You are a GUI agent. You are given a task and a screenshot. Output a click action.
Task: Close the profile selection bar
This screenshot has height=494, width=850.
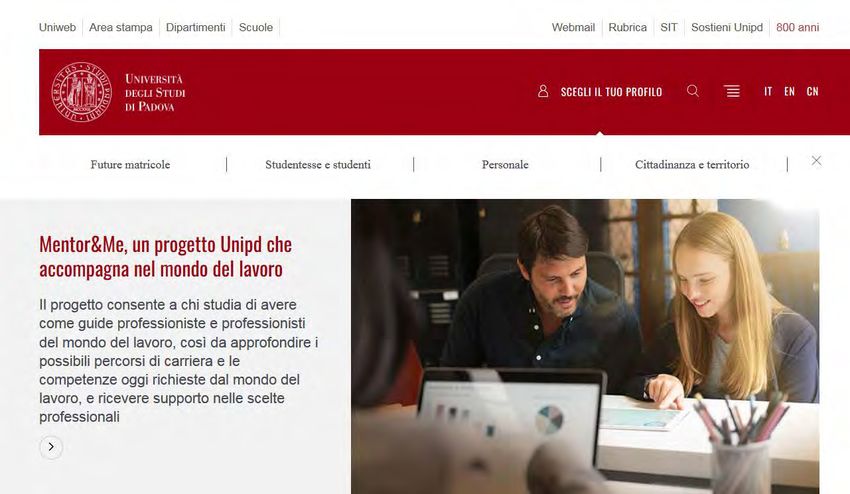(816, 161)
